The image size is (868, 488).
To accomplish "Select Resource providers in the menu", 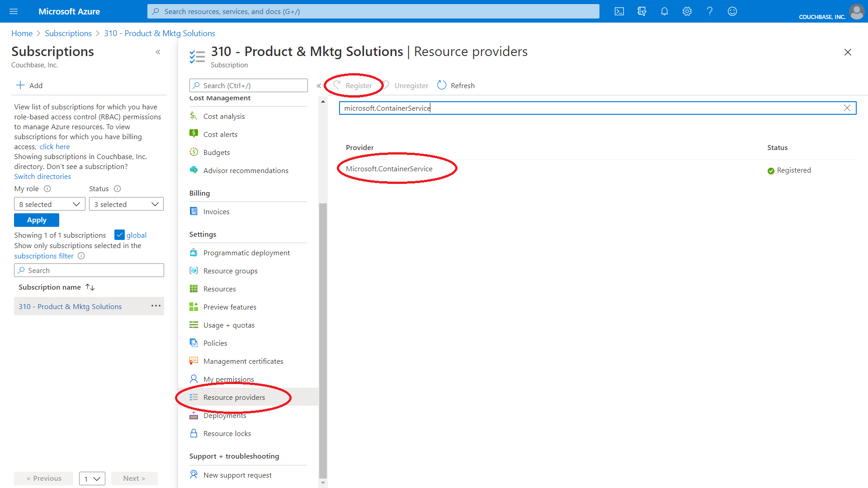I will point(234,397).
